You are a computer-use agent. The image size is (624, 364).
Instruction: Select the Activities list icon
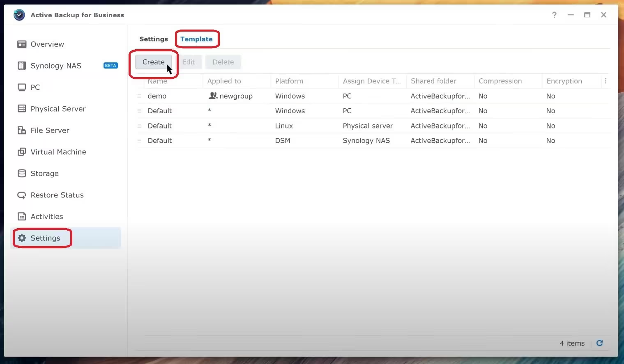tap(22, 217)
